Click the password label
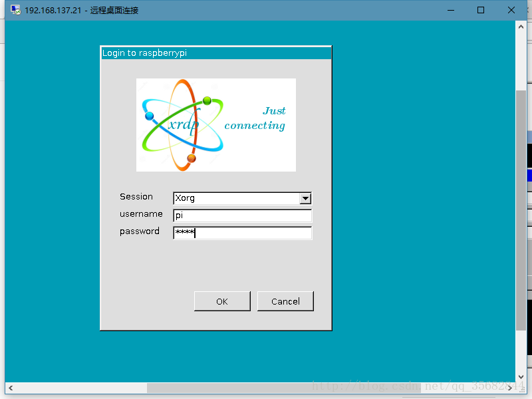This screenshot has width=532, height=399. [140, 231]
